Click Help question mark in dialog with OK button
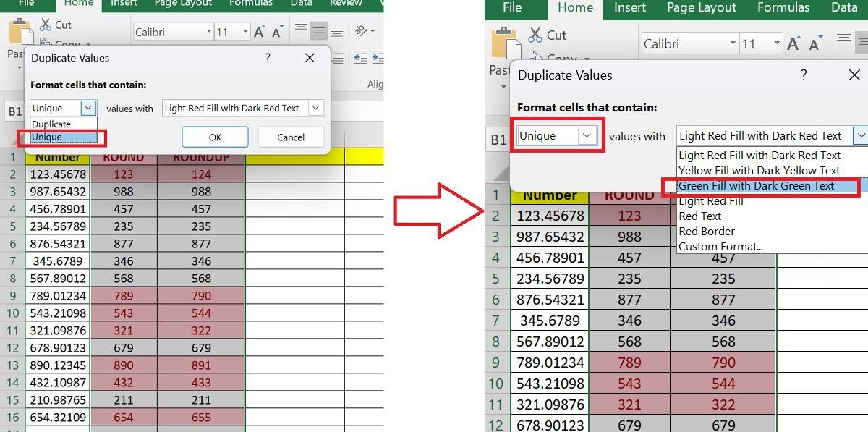The width and height of the screenshot is (868, 432). 268,58
